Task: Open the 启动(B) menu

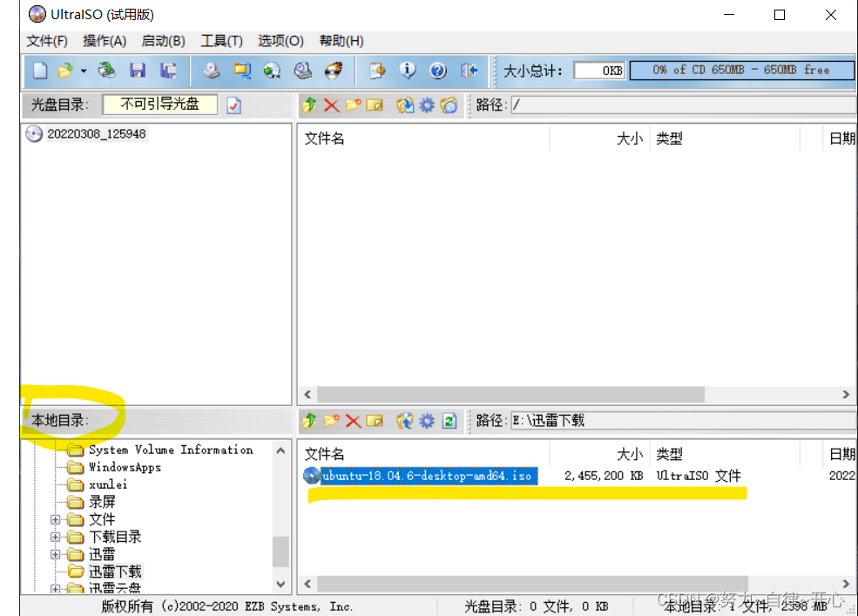Action: pyautogui.click(x=163, y=41)
